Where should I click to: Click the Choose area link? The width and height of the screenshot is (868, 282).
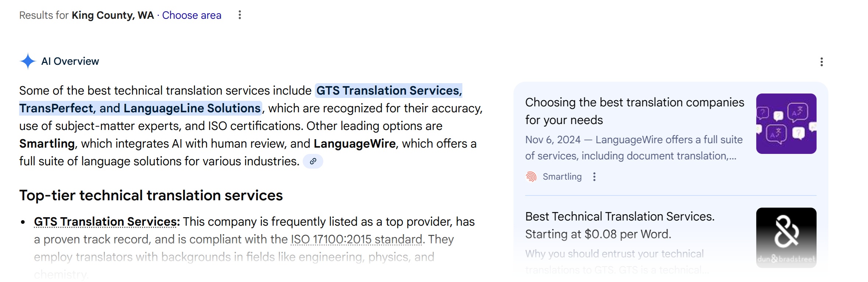(192, 15)
